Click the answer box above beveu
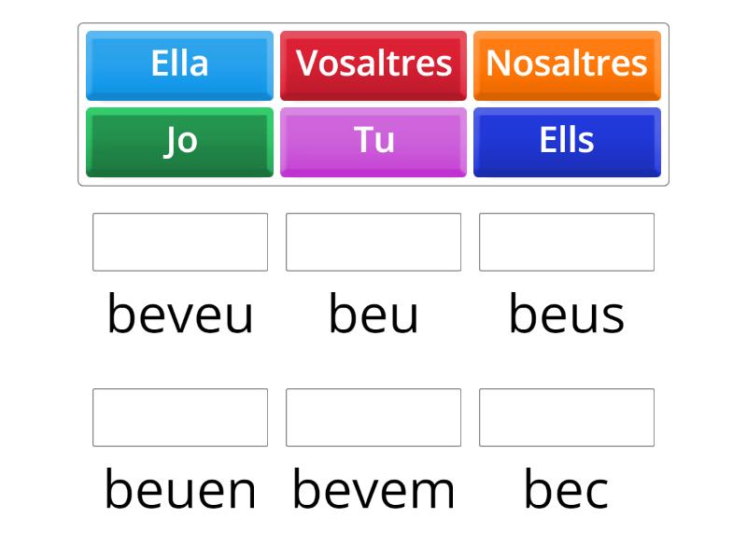The image size is (747, 560). (x=180, y=243)
